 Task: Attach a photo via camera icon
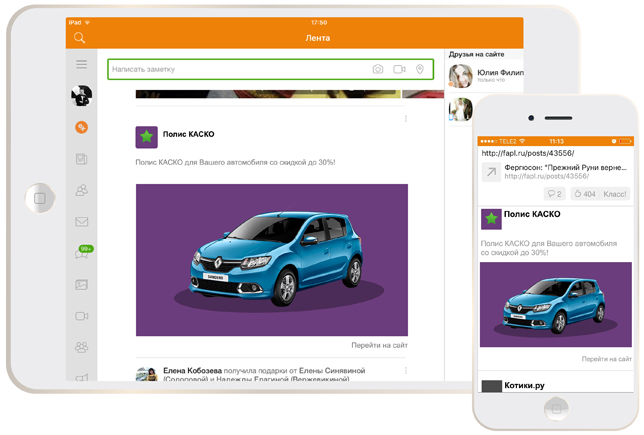tap(378, 69)
